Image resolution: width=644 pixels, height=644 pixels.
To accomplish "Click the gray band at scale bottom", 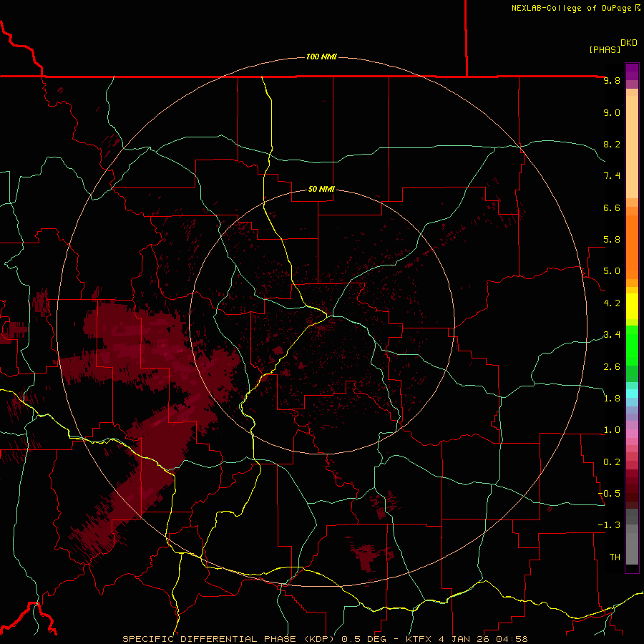I will pyautogui.click(x=632, y=548).
